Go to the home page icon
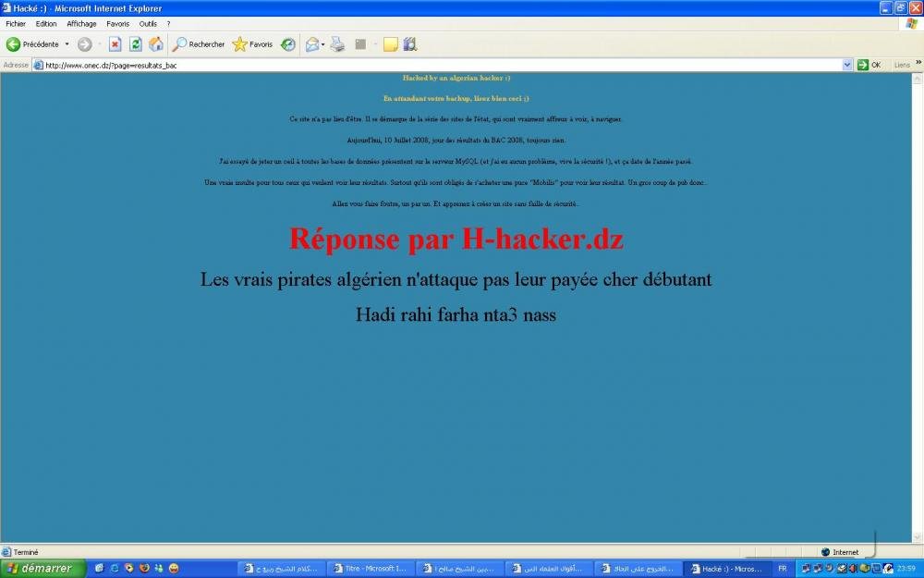Viewport: 924px width, 578px height. coord(156,44)
